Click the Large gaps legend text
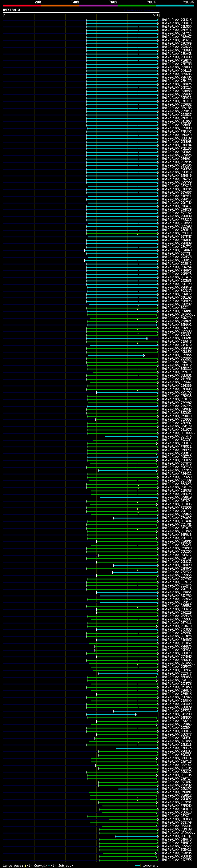Viewport: 197px width, 868px height. point(38,866)
